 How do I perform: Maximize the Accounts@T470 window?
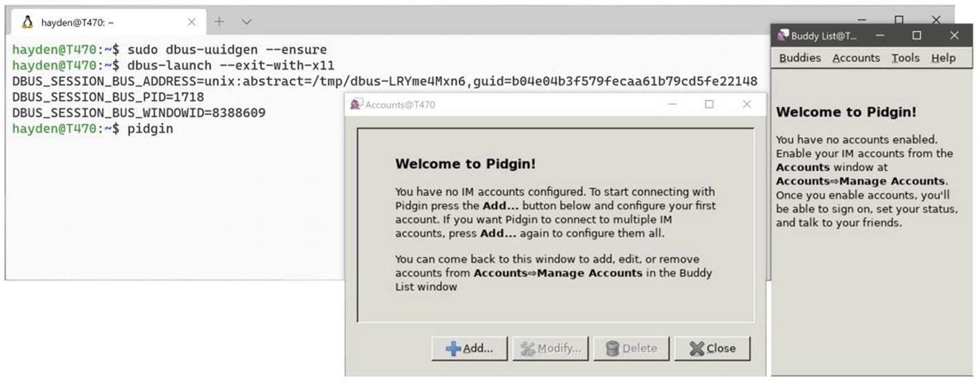(x=709, y=105)
